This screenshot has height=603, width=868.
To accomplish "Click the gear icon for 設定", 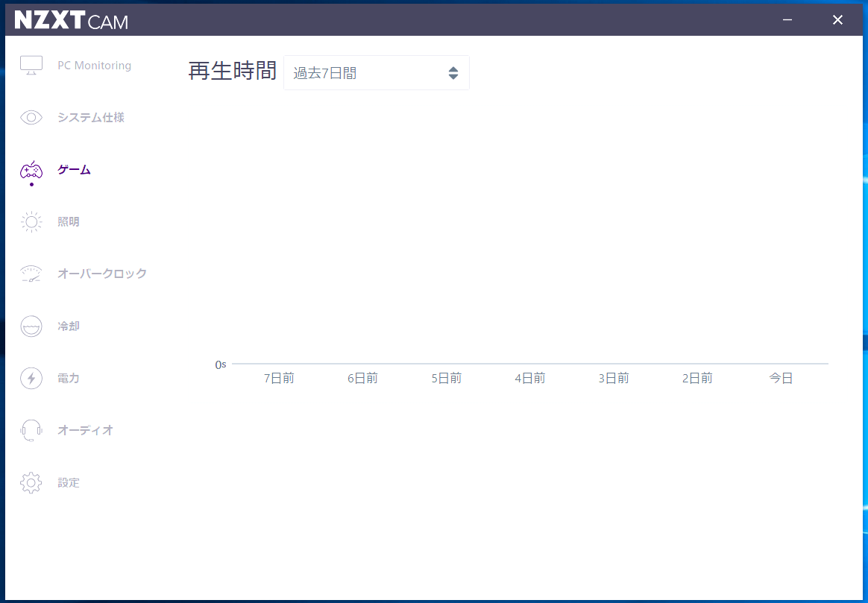I will click(x=31, y=482).
